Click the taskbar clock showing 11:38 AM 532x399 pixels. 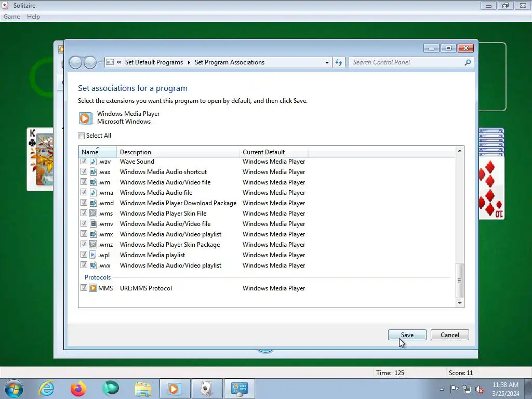tap(505, 389)
